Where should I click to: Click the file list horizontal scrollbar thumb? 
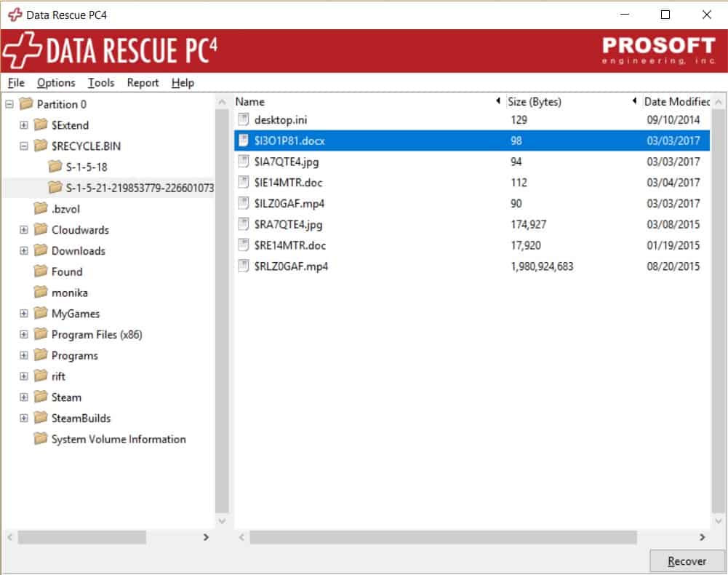click(443, 537)
